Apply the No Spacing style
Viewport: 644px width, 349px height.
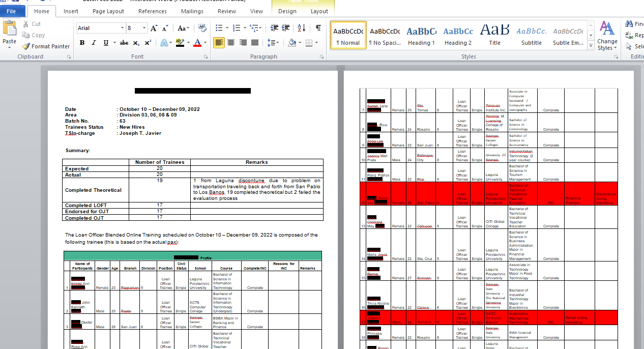pos(385,36)
